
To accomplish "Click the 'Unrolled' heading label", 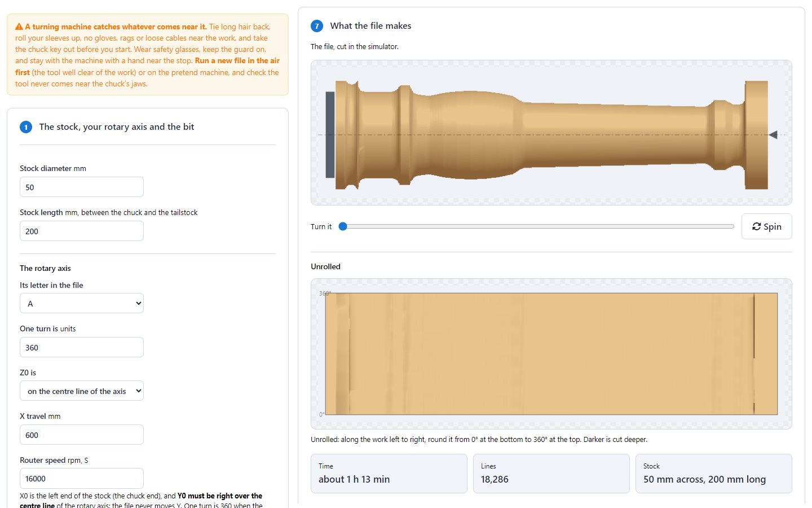I will point(325,266).
